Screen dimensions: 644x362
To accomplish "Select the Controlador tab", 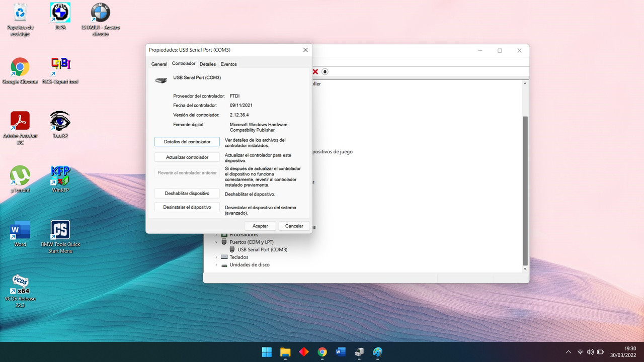I will (x=183, y=64).
